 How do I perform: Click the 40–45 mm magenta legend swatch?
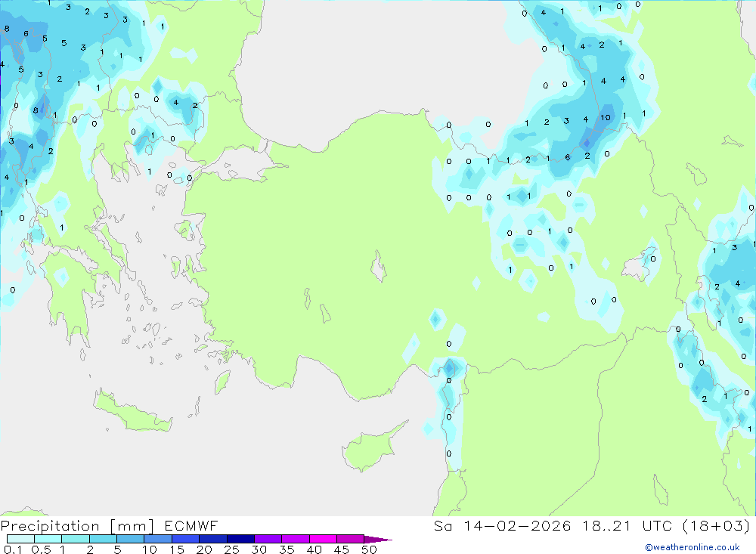tap(323, 539)
